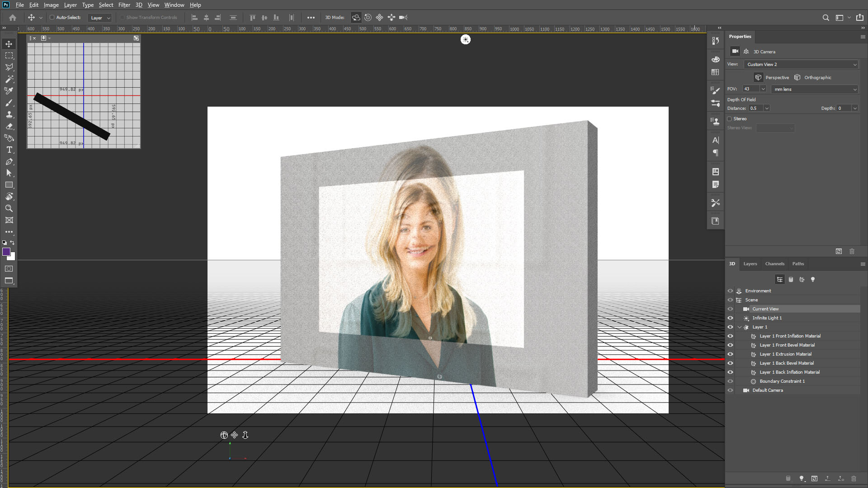This screenshot has height=488, width=868.
Task: Choose the Pen tool
Action: [x=9, y=162]
